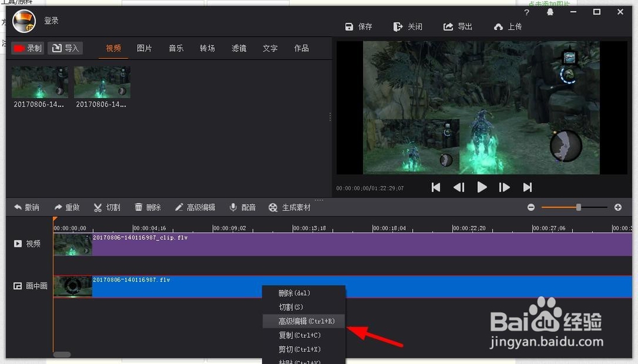Click the user avatar logo
This screenshot has height=364, width=638.
[24, 21]
